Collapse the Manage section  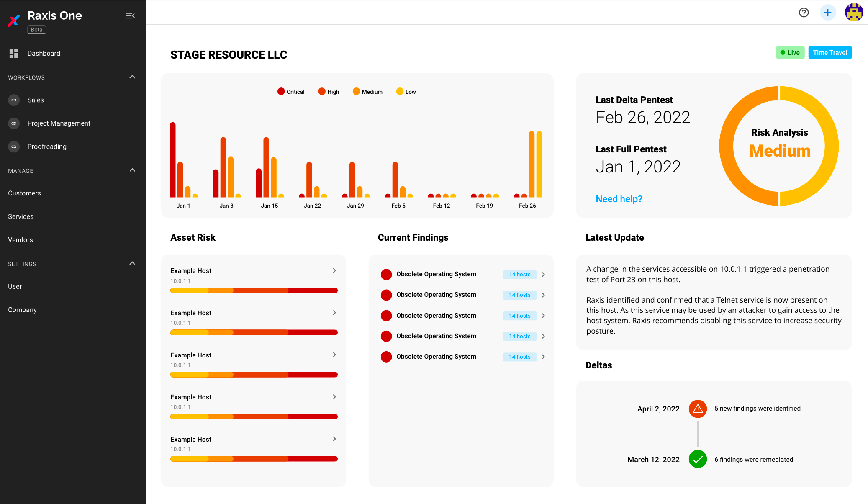132,170
